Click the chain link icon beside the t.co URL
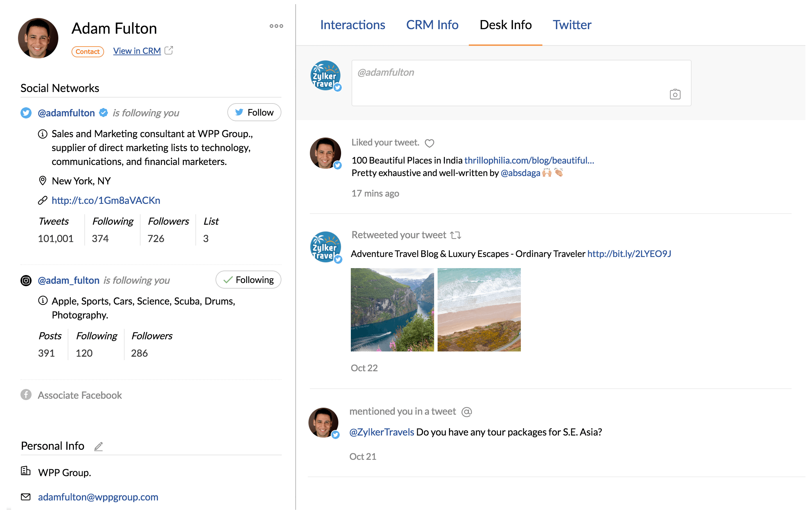812x514 pixels. pos(42,200)
